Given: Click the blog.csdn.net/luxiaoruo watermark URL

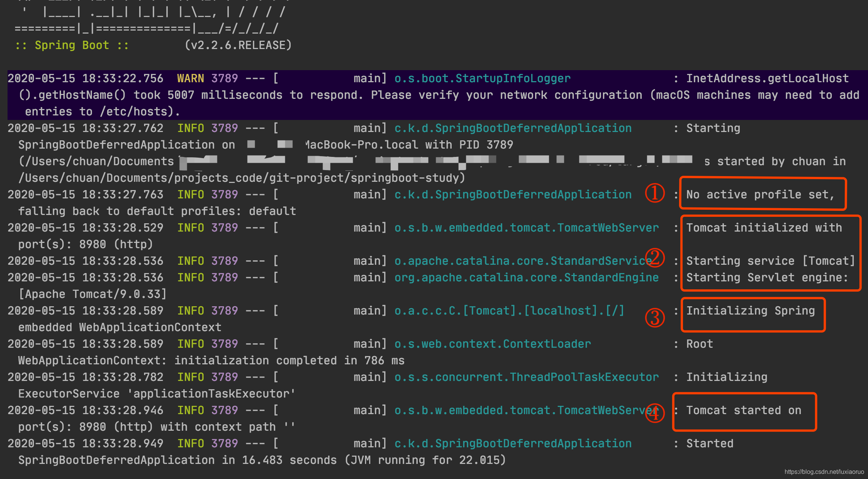Looking at the screenshot, I should coord(824,472).
